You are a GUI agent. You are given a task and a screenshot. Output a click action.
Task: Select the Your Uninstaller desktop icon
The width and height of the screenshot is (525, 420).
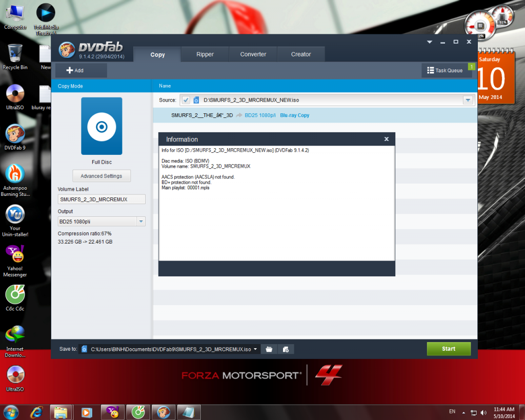point(15,221)
